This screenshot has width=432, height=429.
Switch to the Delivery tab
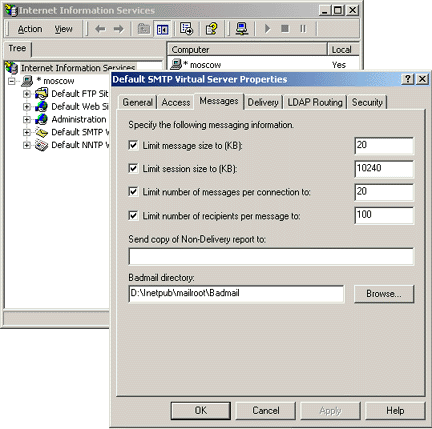pos(263,102)
